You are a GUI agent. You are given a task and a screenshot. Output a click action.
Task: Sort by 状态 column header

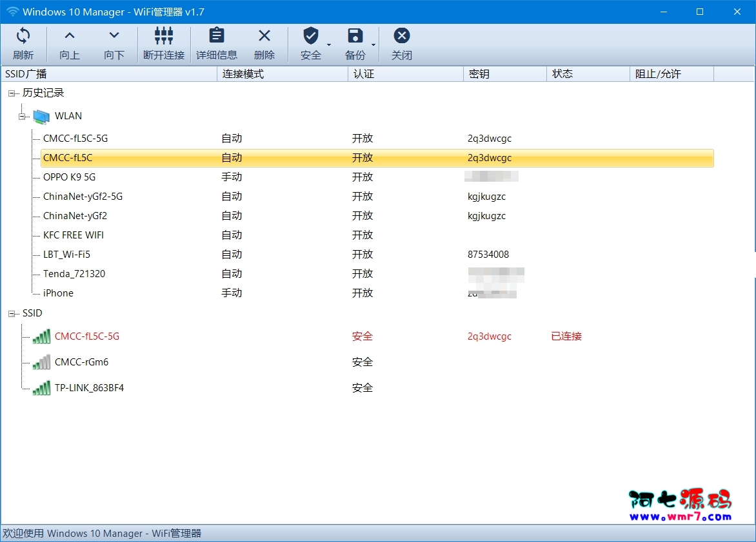click(x=588, y=73)
